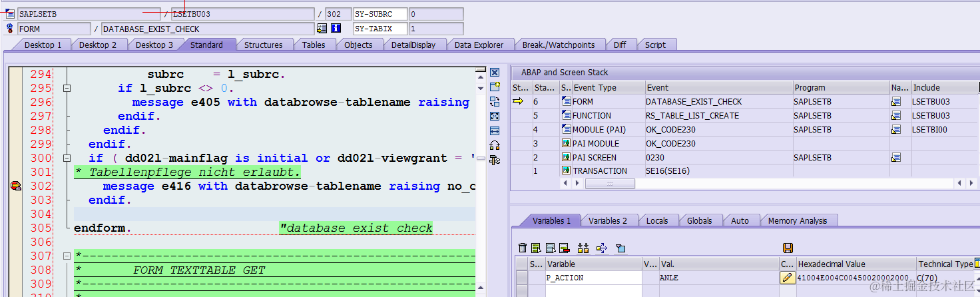This screenshot has width=980, height=297.
Task: Click the Variable column header
Action: pos(593,264)
